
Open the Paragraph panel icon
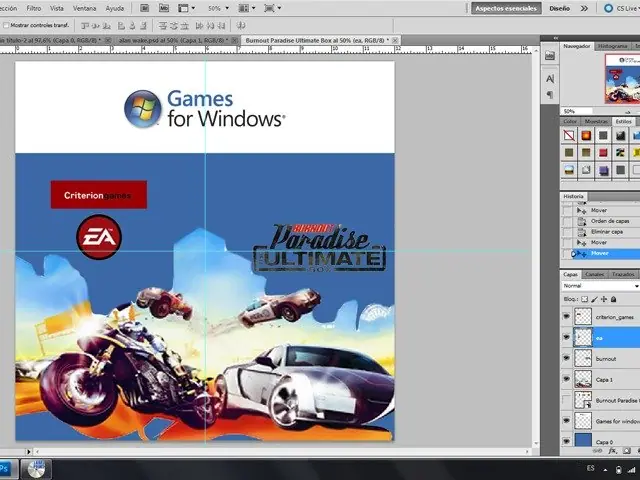pos(550,95)
